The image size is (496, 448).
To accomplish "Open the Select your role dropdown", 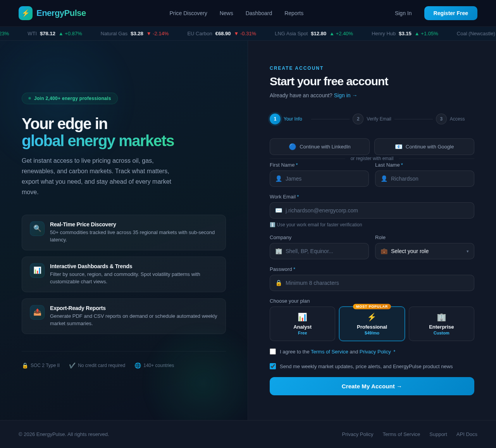I will (x=425, y=251).
